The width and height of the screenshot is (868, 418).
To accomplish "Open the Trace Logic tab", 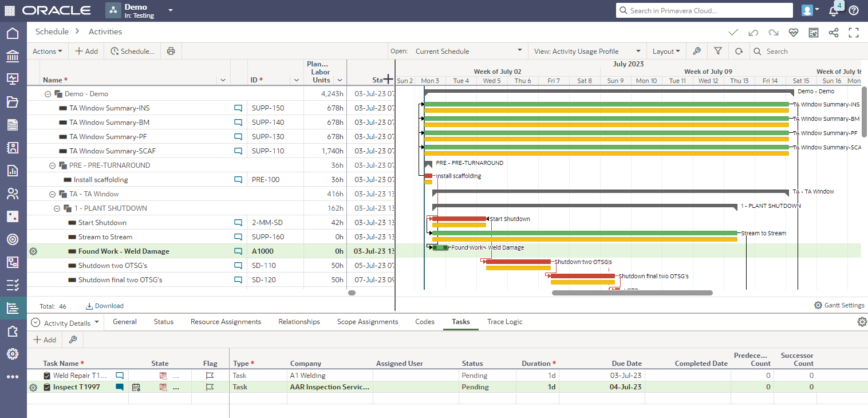I will coord(504,322).
